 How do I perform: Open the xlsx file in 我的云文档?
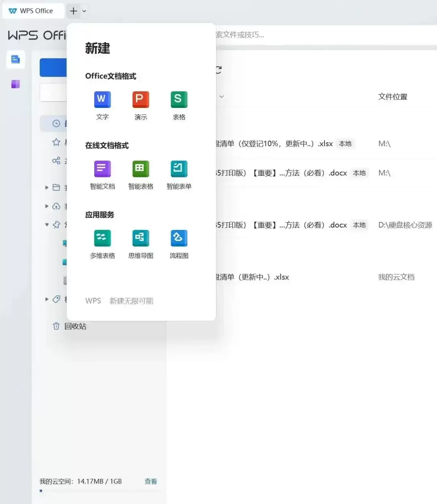(252, 277)
